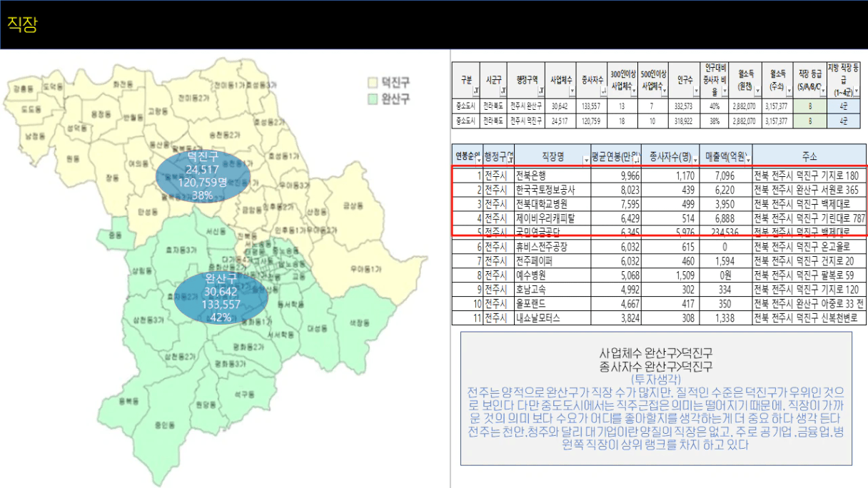Click the 8,023 average salary cell
Image resolution: width=868 pixels, height=488 pixels.
click(x=615, y=190)
